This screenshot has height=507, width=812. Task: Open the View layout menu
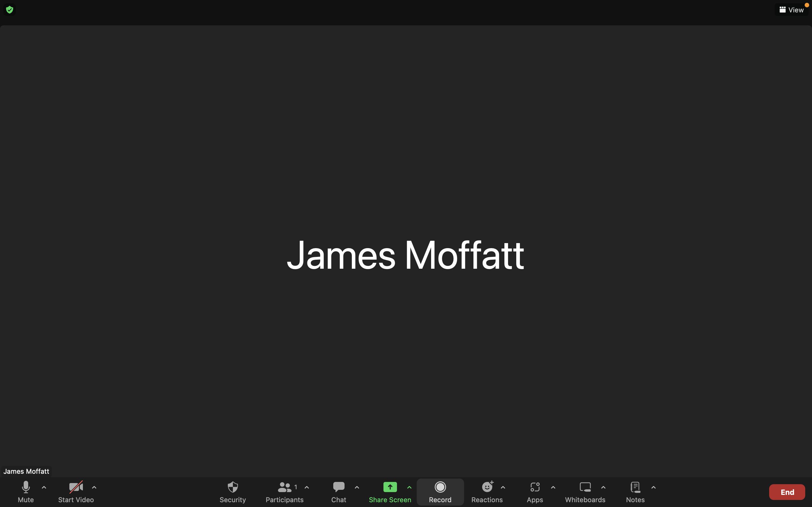click(x=791, y=10)
